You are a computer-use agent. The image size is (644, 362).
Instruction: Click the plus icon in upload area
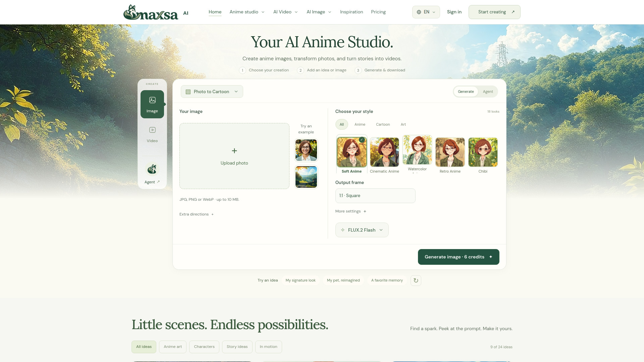(x=234, y=151)
